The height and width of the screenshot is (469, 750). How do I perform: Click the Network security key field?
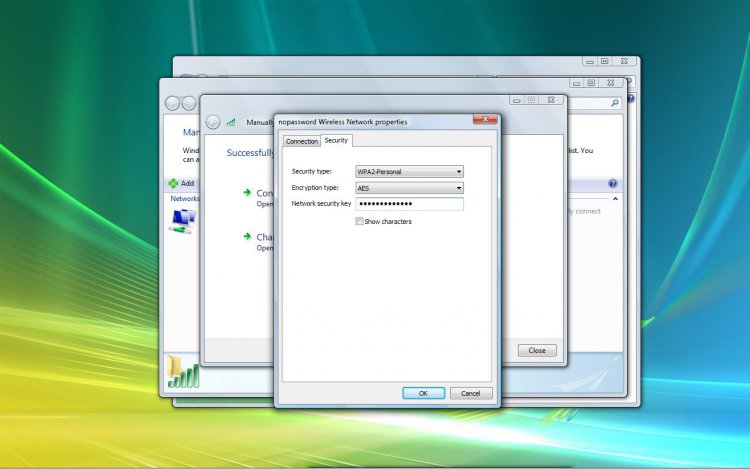[409, 204]
